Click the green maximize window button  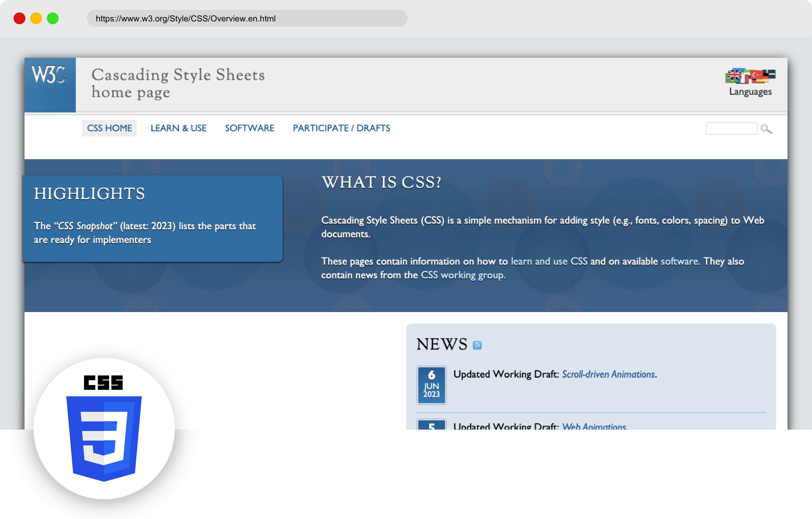53,18
